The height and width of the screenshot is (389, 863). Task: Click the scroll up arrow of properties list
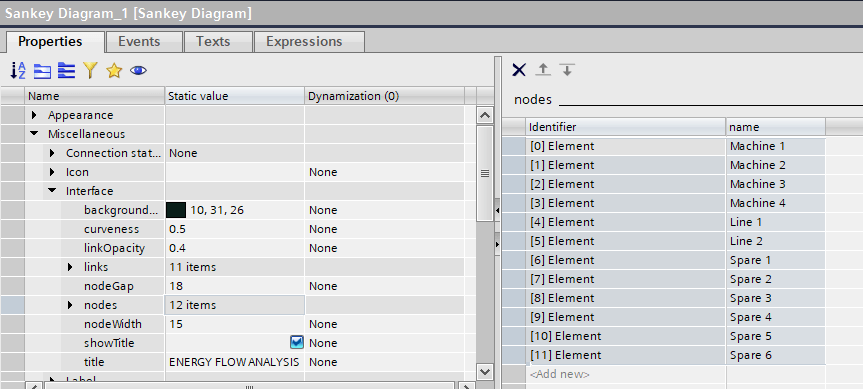485,116
